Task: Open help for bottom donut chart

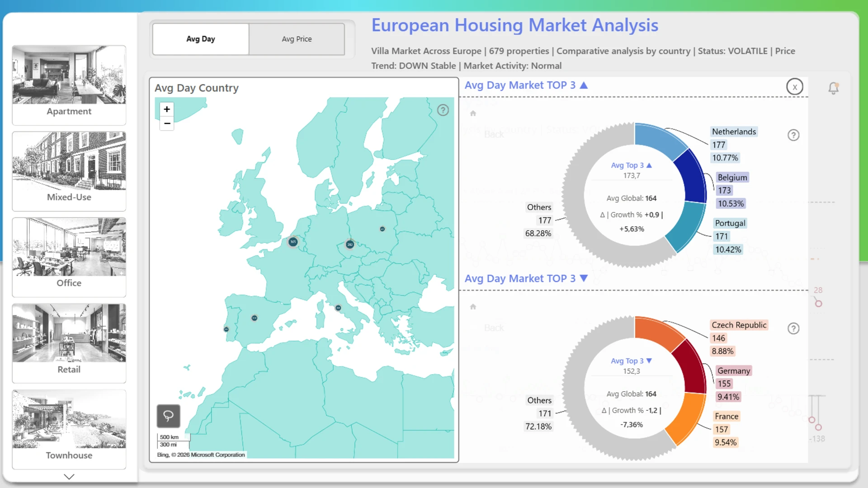Action: coord(793,328)
